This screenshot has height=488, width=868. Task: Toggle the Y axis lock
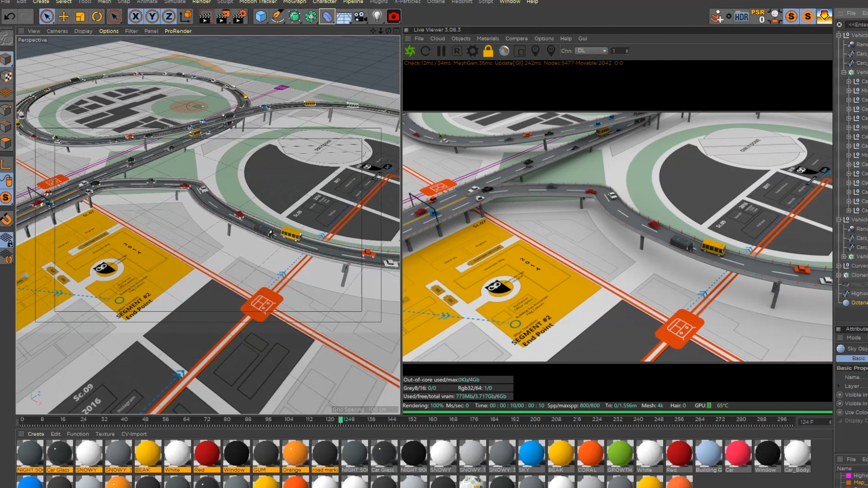coord(152,17)
